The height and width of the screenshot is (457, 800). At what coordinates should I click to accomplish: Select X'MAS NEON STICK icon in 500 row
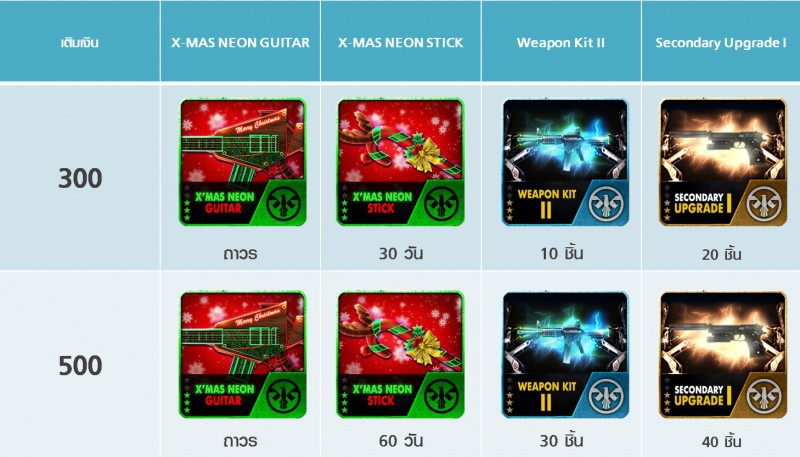[401, 355]
